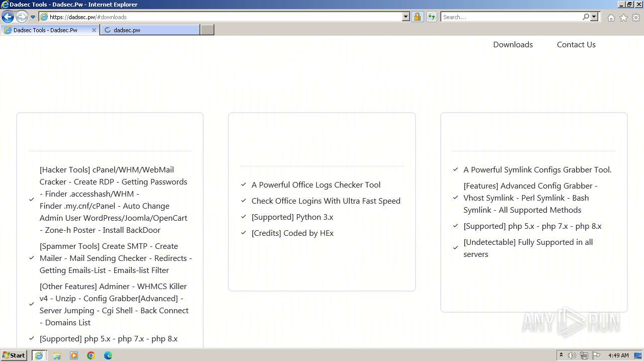644x362 pixels.
Task: Open File Explorer from the taskbar
Action: [x=57, y=355]
